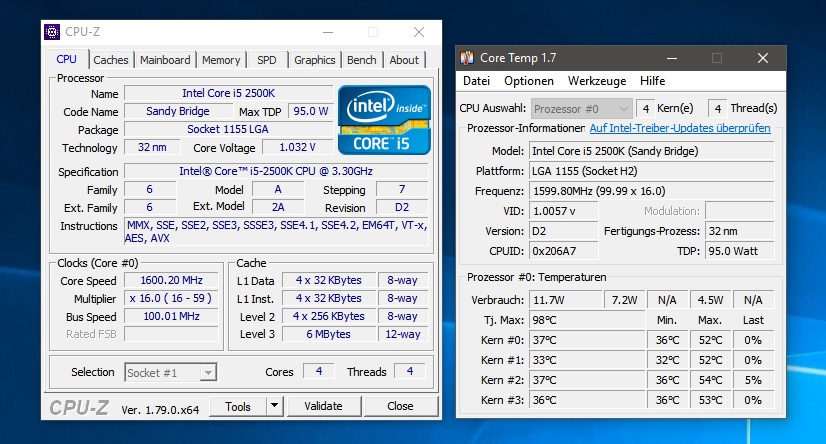This screenshot has width=826, height=444.
Task: Click the Kern #3 max temperature 53°C
Action: (710, 400)
